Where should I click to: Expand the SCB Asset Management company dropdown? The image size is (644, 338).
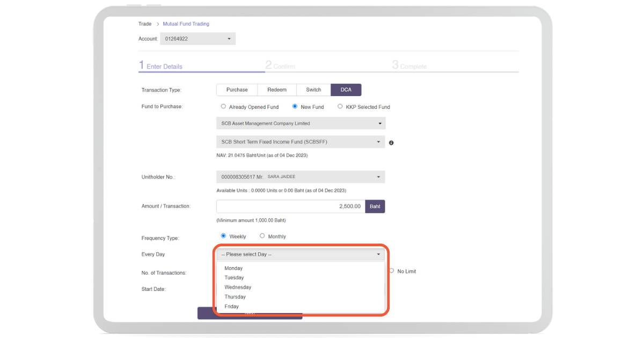point(301,123)
